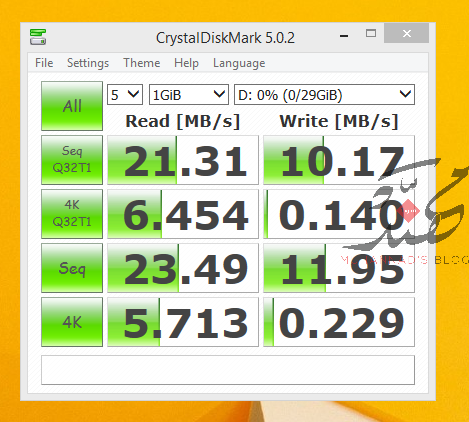The width and height of the screenshot is (469, 422).
Task: Open the Theme menu
Action: point(142,63)
